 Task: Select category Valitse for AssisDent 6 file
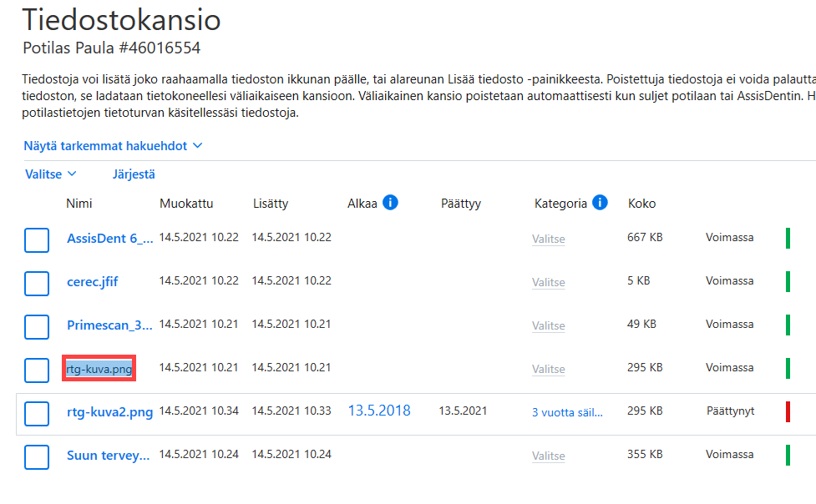(x=548, y=239)
